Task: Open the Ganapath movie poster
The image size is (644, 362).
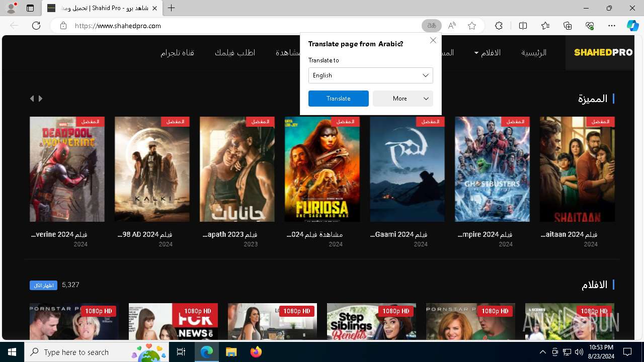Action: click(x=237, y=169)
